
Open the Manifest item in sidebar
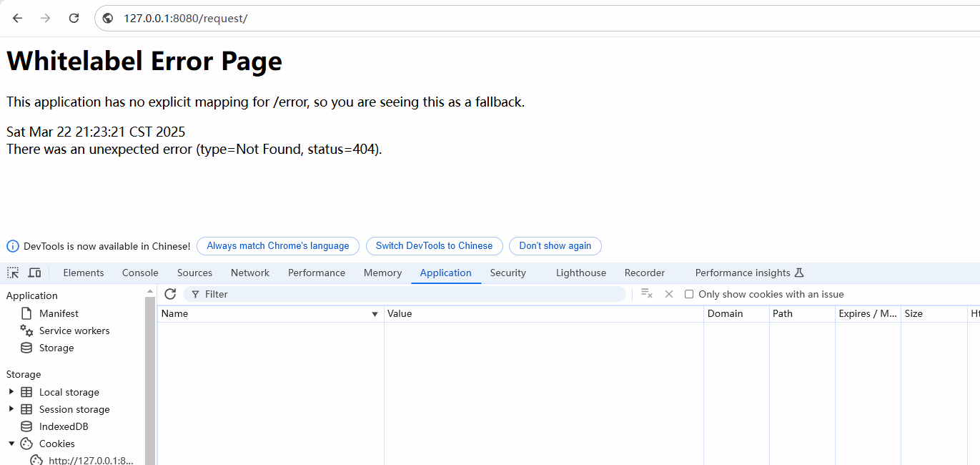(x=59, y=313)
